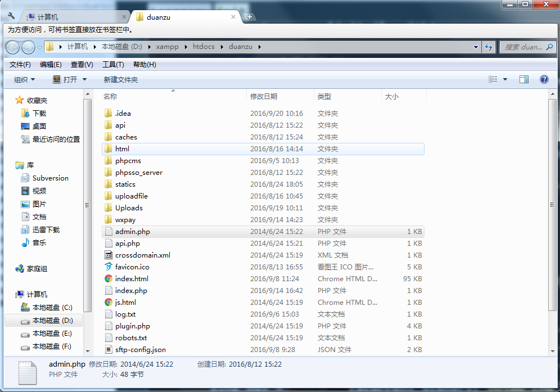Click the 打开 button
Image resolution: width=560 pixels, height=392 pixels.
[65, 79]
